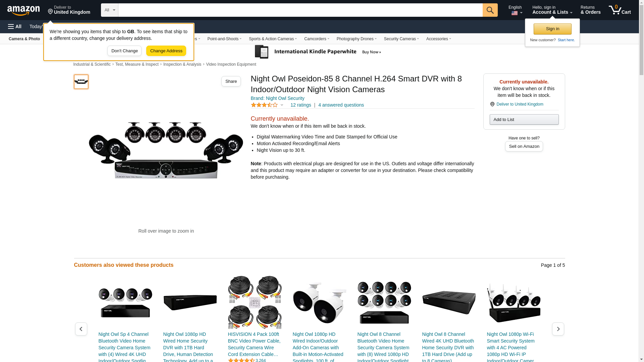This screenshot has width=644, height=362.
Task: Click the Change Address button
Action: click(166, 51)
